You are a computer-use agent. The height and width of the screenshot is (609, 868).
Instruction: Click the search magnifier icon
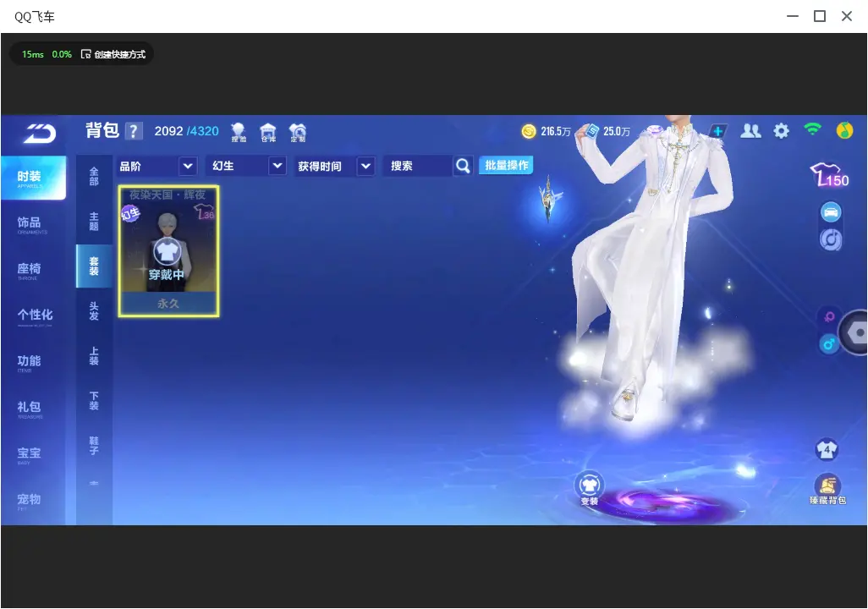(x=463, y=166)
